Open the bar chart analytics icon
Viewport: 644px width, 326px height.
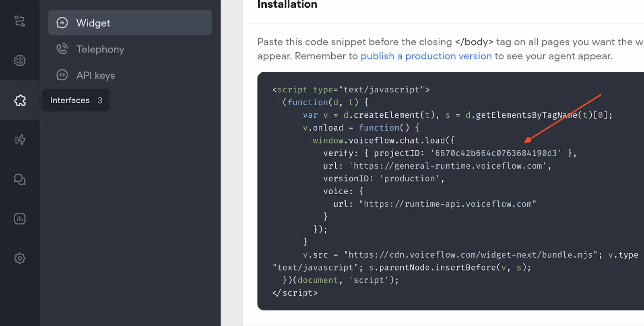click(x=19, y=219)
